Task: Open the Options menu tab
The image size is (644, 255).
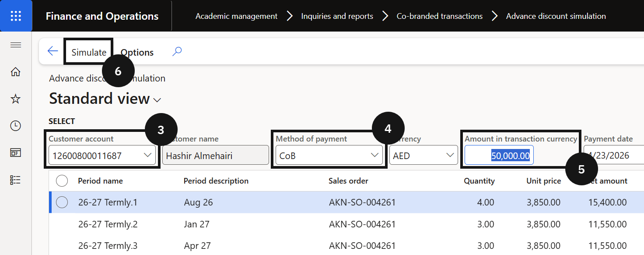Action: [137, 53]
